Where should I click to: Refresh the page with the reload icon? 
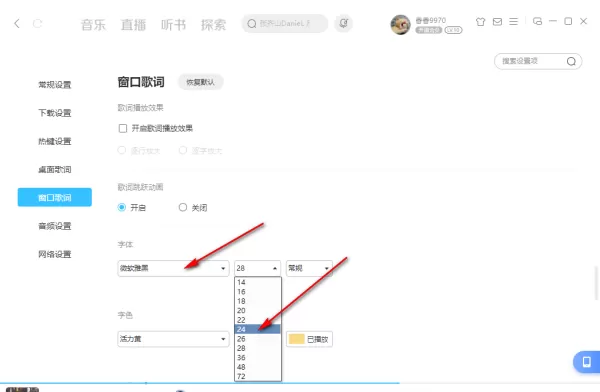click(x=38, y=24)
